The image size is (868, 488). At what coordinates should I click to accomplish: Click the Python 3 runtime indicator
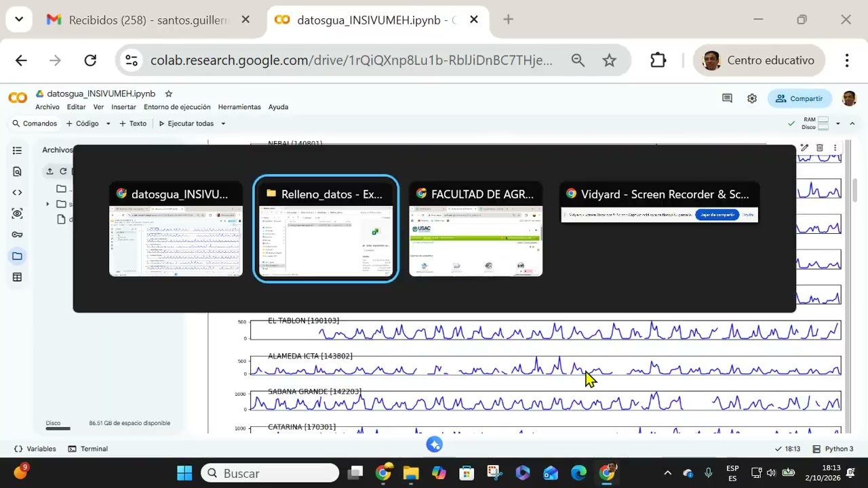click(833, 449)
